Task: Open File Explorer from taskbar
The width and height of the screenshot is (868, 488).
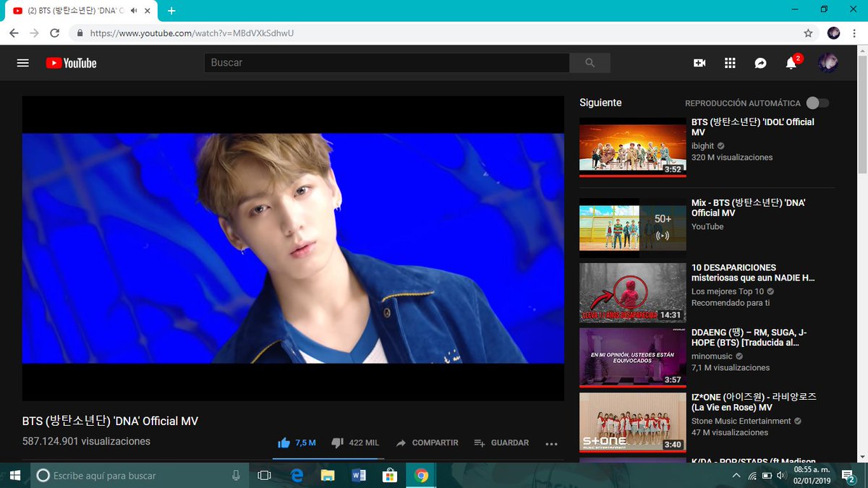Action: click(328, 475)
